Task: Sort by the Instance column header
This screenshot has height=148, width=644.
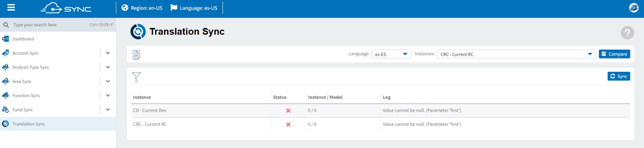Action: [x=142, y=97]
